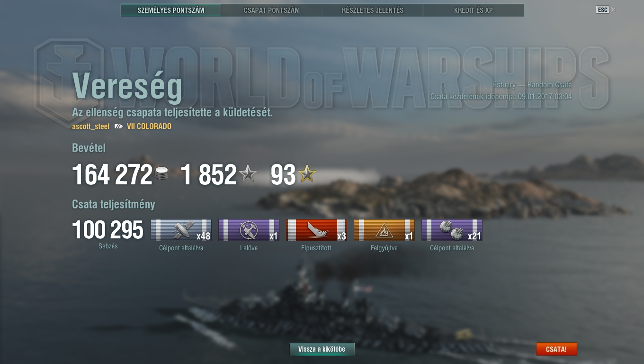Switch to the Csapat pontszám tab
Viewport: 644px width, 364px height.
click(x=272, y=10)
